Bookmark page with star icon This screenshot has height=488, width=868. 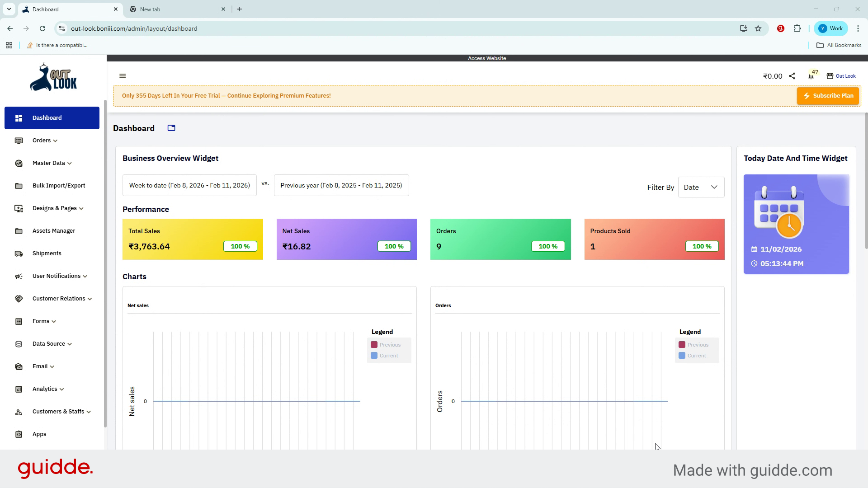(758, 28)
